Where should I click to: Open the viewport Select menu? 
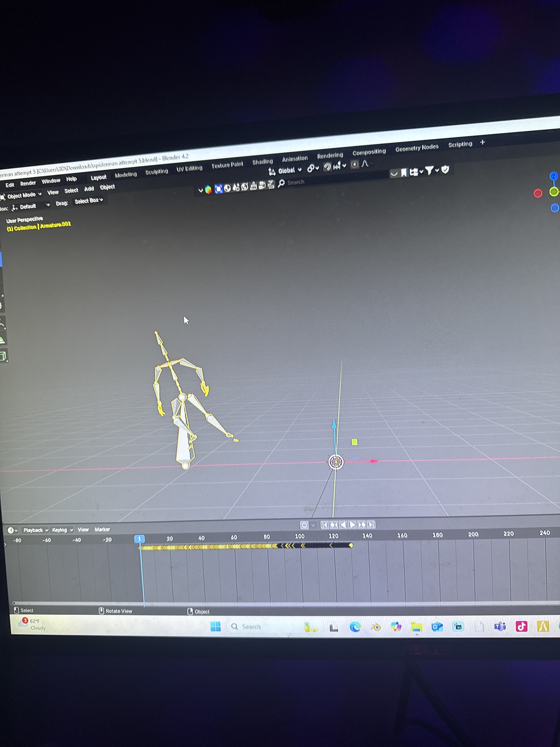71,190
